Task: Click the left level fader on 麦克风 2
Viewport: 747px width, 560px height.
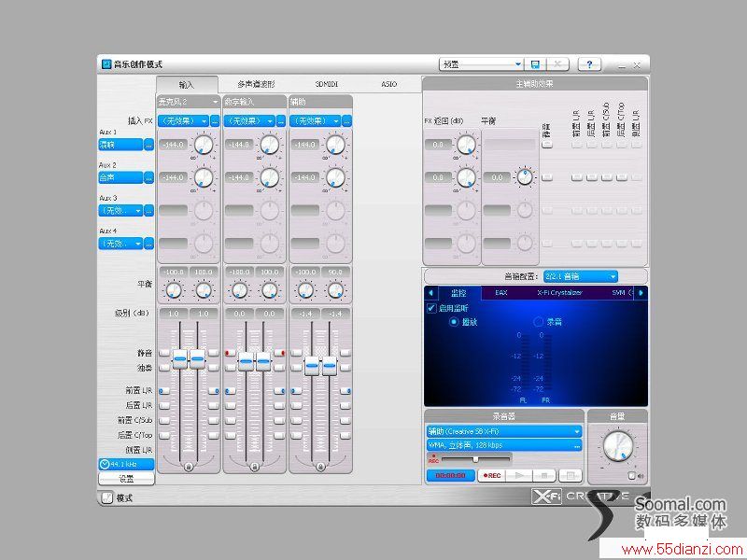Action: [180, 359]
